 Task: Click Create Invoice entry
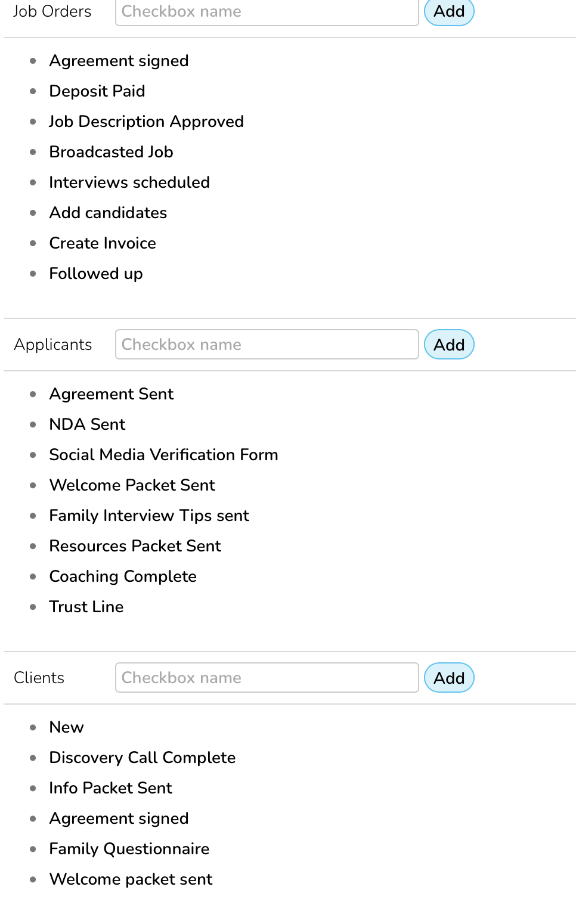[103, 243]
